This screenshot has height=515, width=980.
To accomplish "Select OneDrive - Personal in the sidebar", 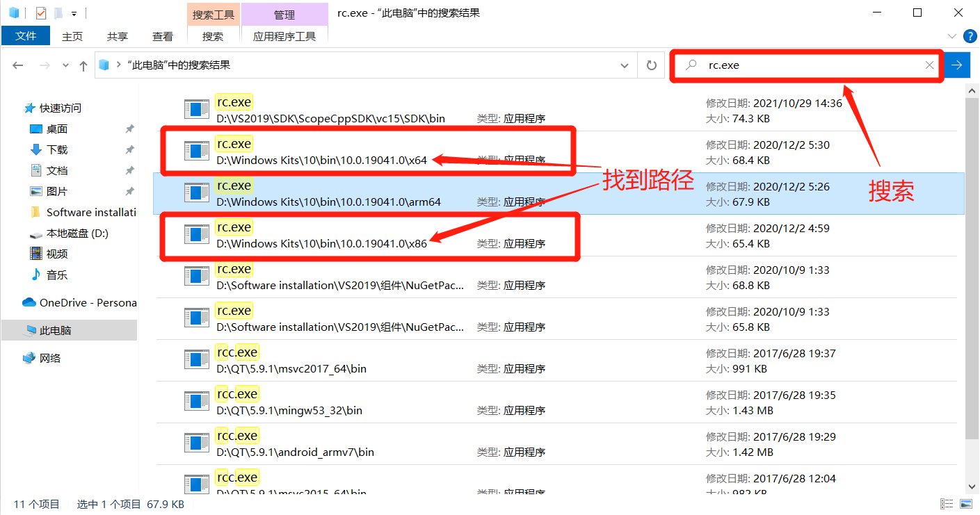I will pyautogui.click(x=79, y=302).
